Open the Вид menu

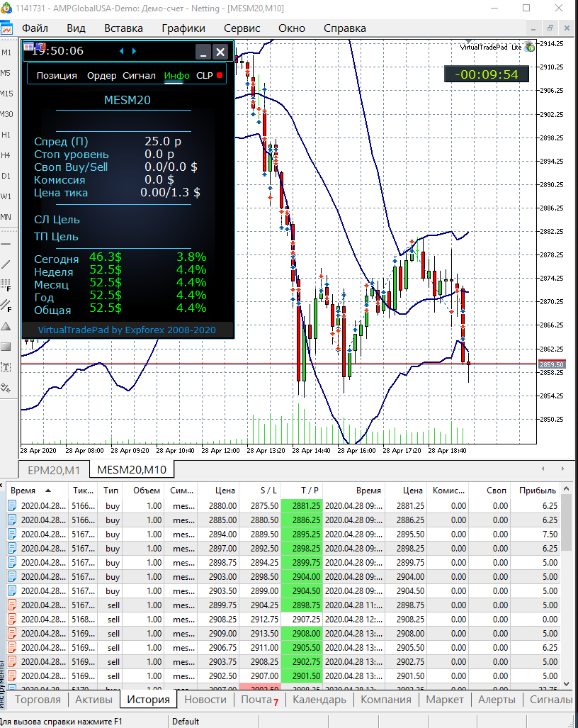[x=76, y=28]
